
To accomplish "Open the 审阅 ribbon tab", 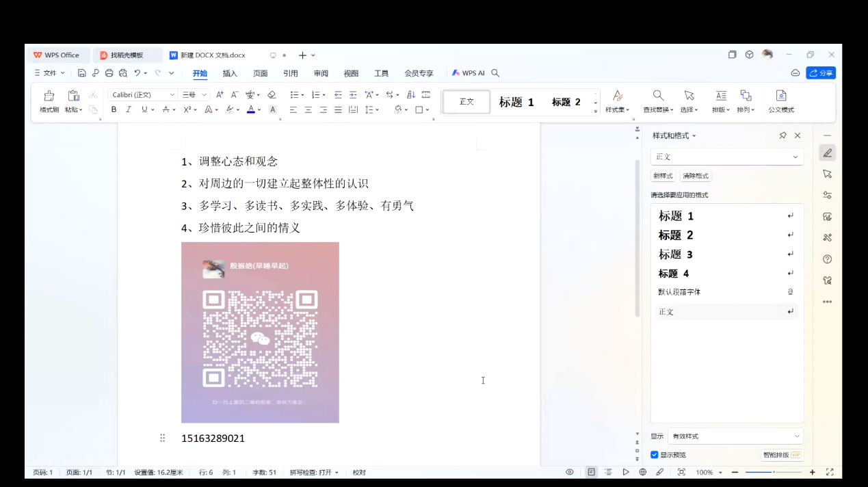I will tap(321, 73).
